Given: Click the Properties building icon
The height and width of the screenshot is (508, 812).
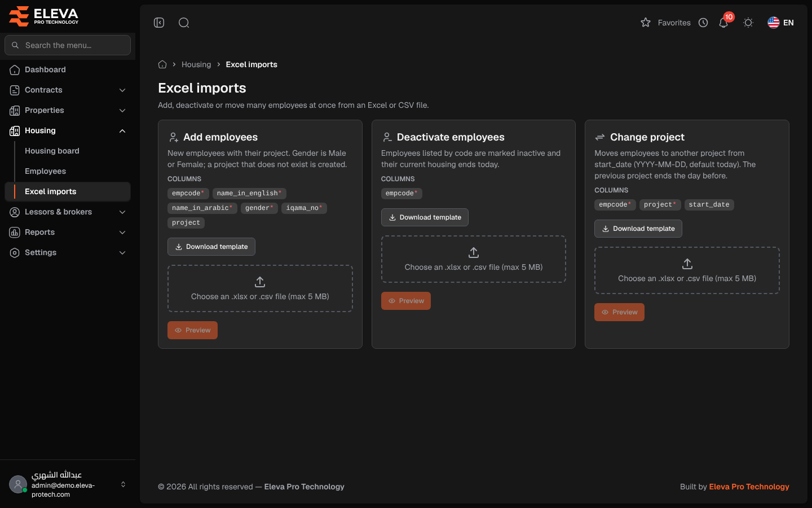Looking at the screenshot, I should [x=15, y=111].
